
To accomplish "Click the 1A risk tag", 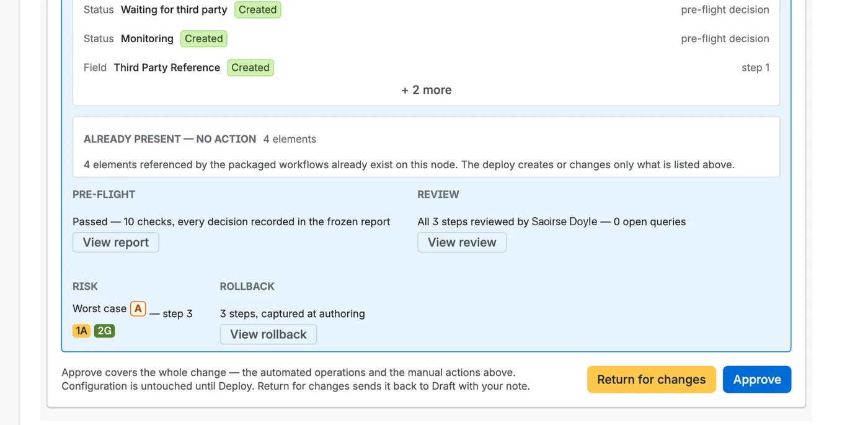I will point(81,331).
